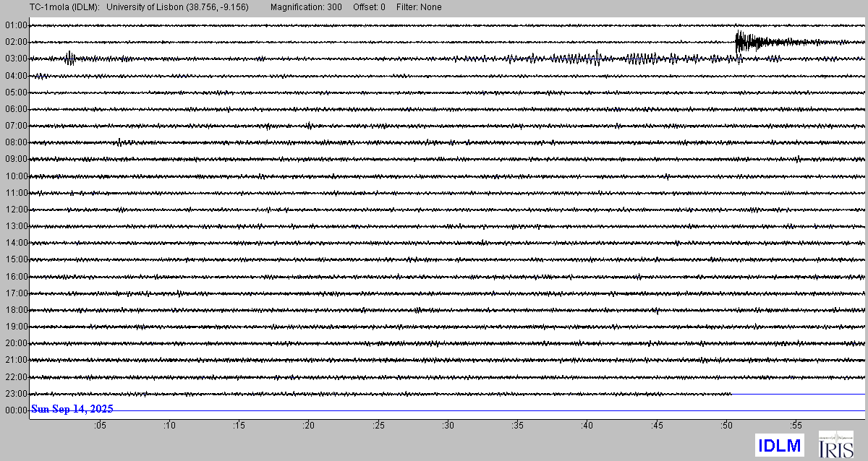Click the Offset: 0 header label
This screenshot has width=868, height=461.
369,7
